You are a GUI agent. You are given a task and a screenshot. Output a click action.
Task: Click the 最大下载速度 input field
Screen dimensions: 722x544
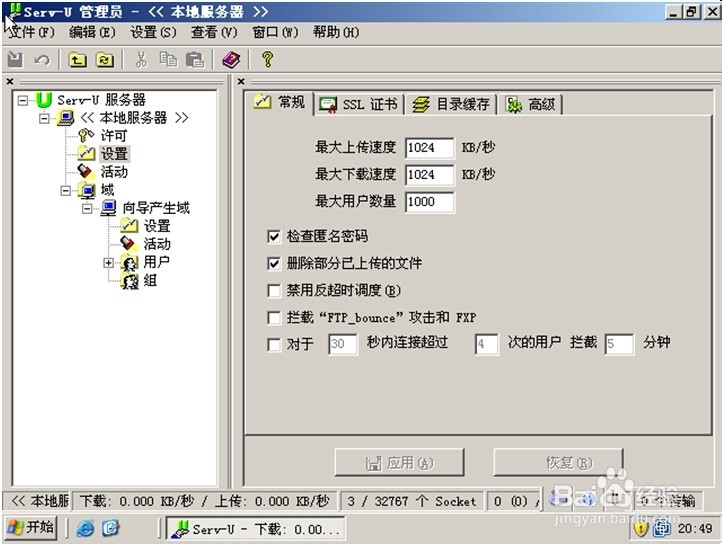pos(430,175)
